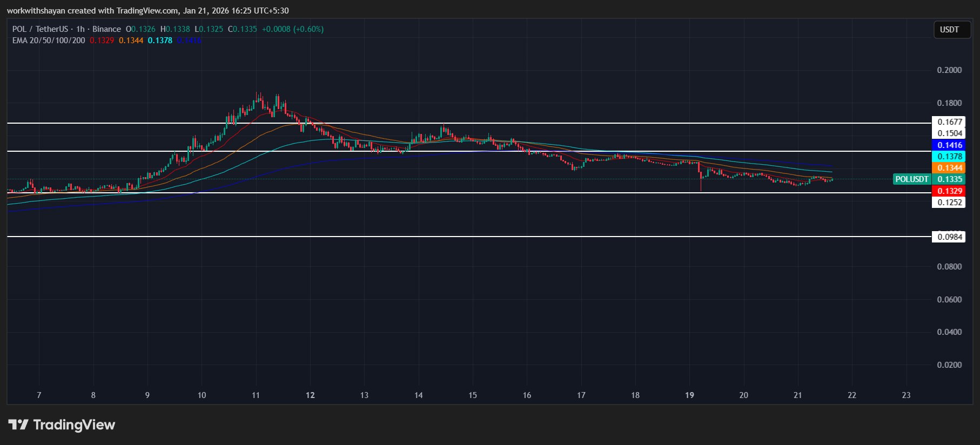Select the 0.1504 horizontal line label
This screenshot has width=980, height=445.
pos(949,133)
